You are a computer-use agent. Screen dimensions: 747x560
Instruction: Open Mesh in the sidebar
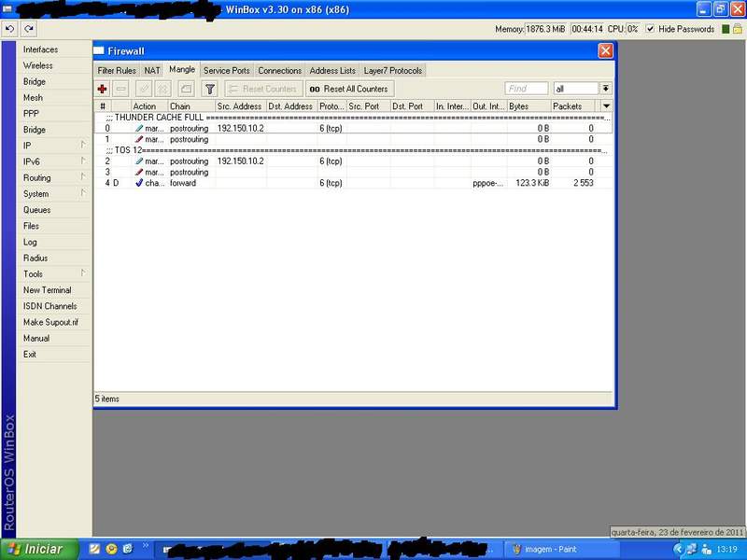click(54, 98)
